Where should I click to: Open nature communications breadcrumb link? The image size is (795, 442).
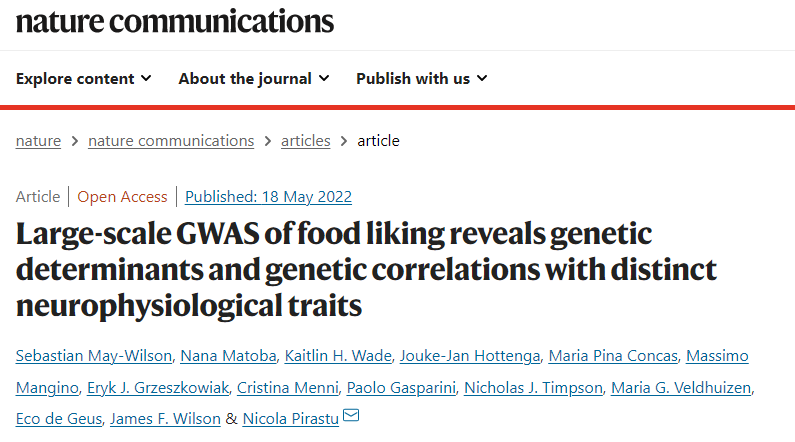171,140
